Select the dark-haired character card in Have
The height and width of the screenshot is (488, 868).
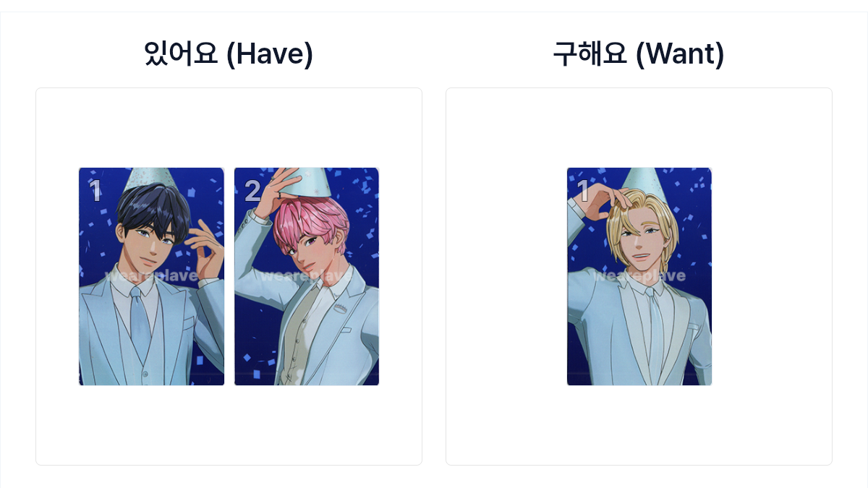point(151,276)
